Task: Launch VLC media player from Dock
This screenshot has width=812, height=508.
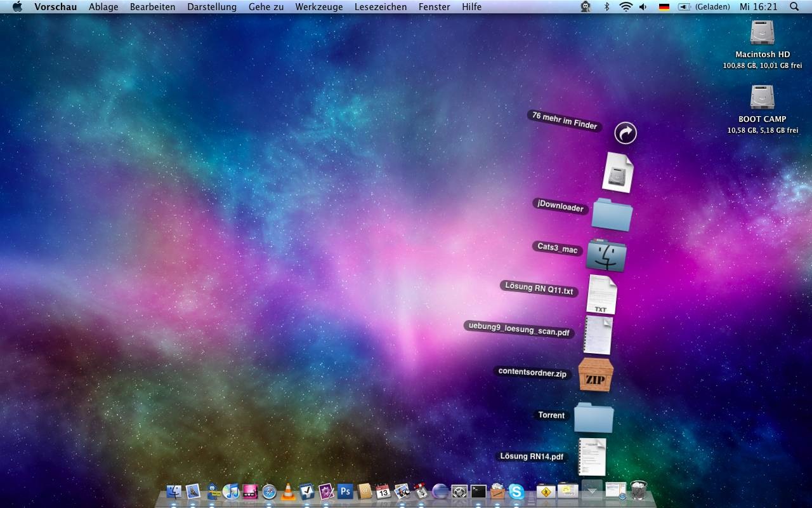Action: tap(288, 491)
